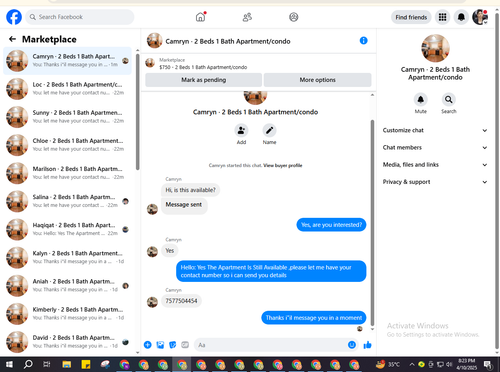Open the Aniah conversation in the list
Image resolution: width=500 pixels, height=372 pixels.
coord(68,286)
